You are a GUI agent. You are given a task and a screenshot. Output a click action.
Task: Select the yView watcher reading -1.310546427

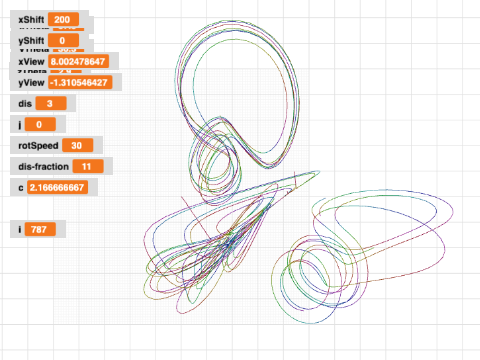[x=66, y=82]
